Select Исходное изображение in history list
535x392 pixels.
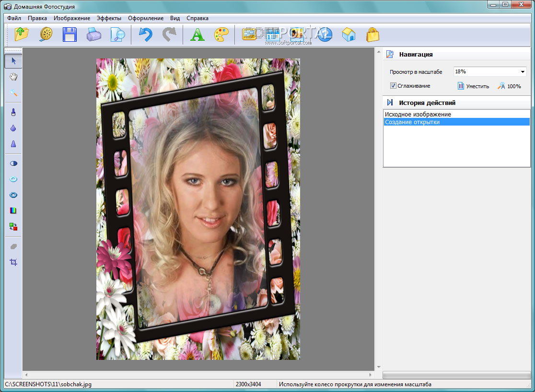418,115
